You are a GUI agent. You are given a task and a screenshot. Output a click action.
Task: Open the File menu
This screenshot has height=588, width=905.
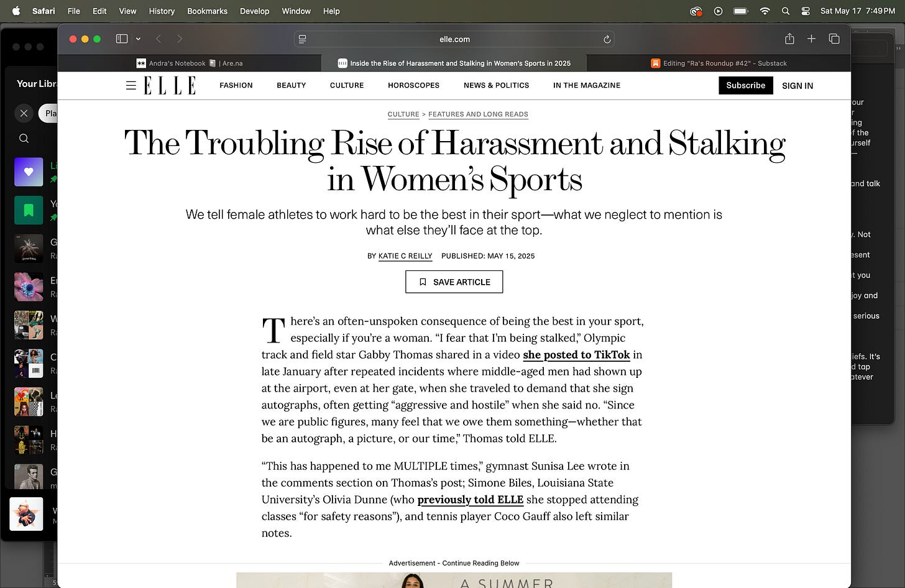[x=74, y=11]
